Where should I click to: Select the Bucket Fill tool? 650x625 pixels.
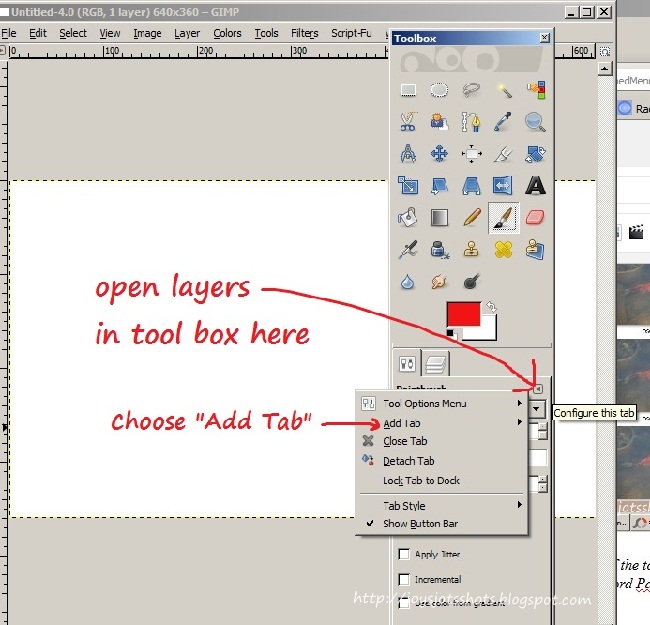pos(408,217)
